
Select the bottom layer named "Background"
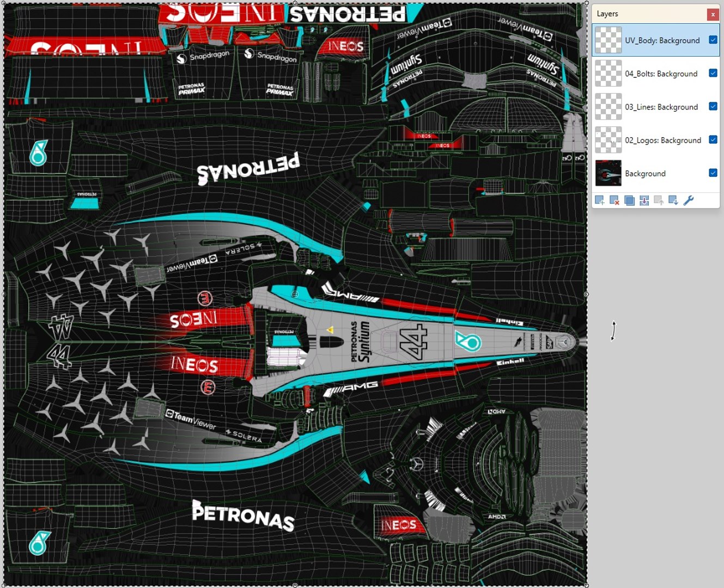(645, 173)
